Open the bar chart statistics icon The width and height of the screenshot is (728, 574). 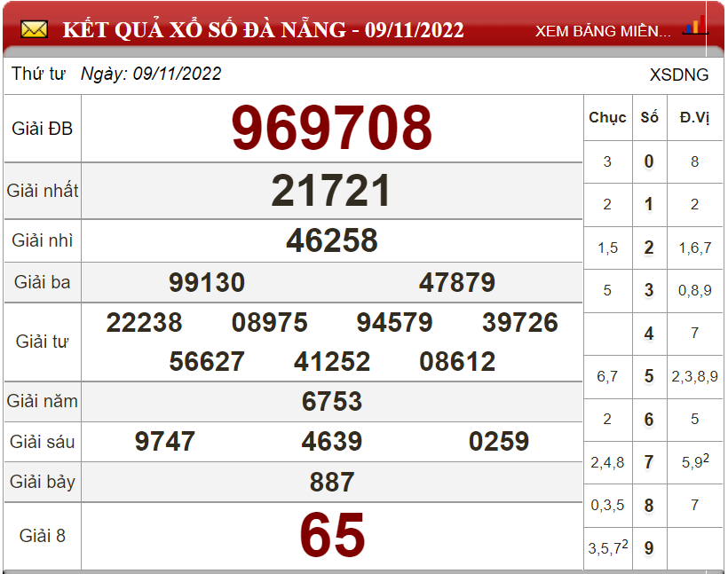pos(695,26)
